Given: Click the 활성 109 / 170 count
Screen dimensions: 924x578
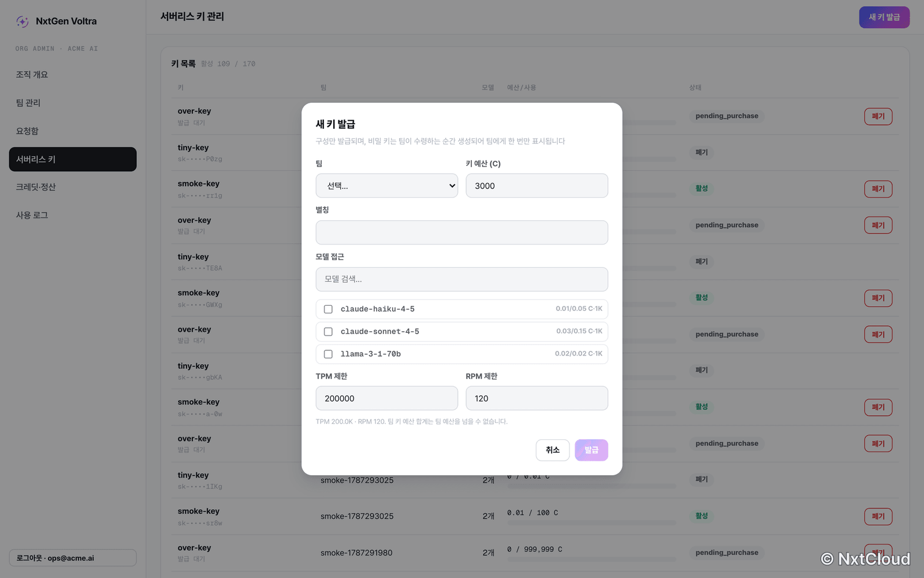Looking at the screenshot, I should click(x=228, y=64).
